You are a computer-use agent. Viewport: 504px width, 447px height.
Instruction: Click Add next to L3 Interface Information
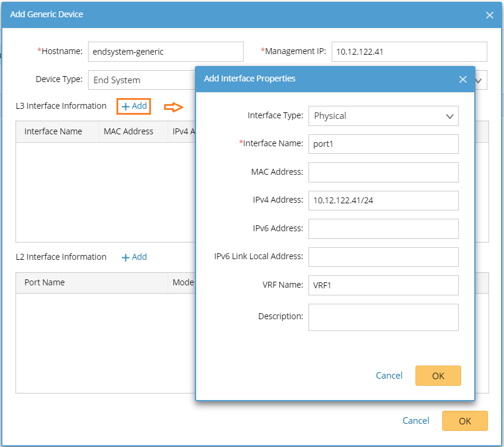134,106
